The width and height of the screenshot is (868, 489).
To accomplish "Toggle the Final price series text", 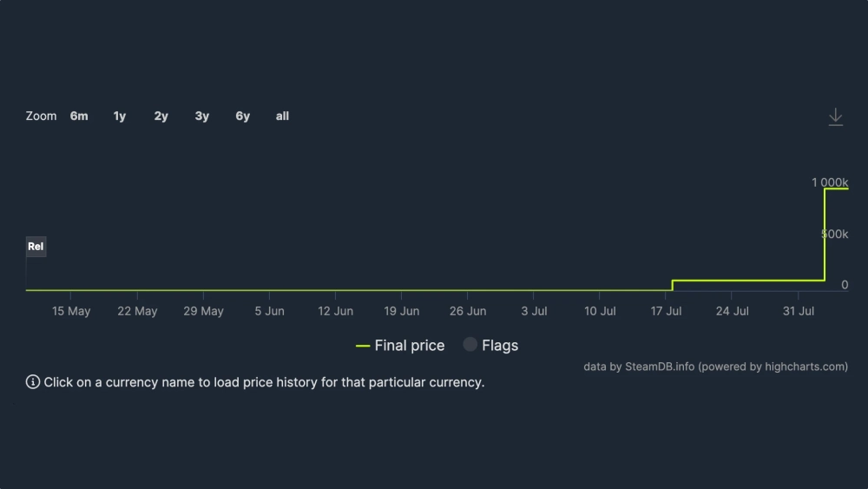I will pyautogui.click(x=409, y=346).
